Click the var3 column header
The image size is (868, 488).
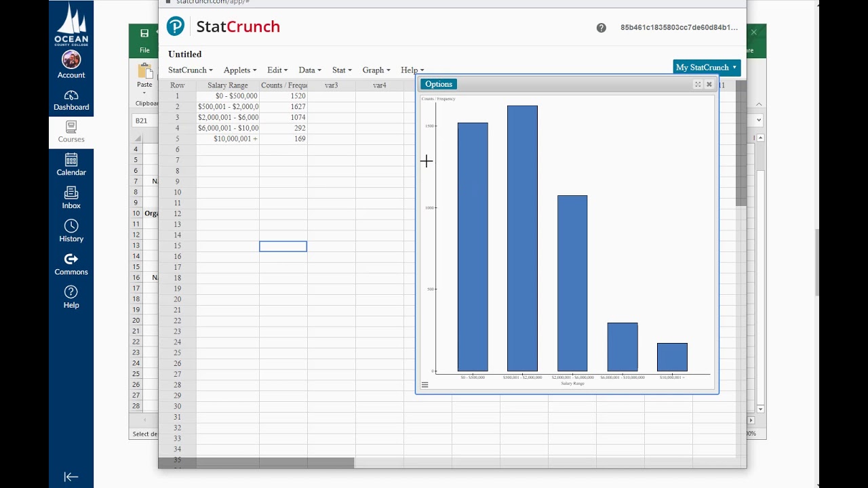332,85
